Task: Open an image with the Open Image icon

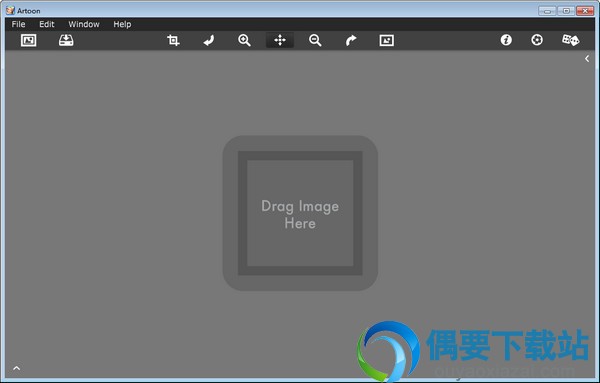Action: pyautogui.click(x=28, y=40)
